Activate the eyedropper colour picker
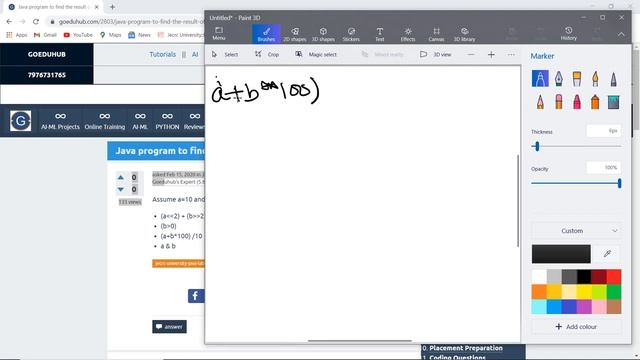This screenshot has height=360, width=640. pos(607,254)
